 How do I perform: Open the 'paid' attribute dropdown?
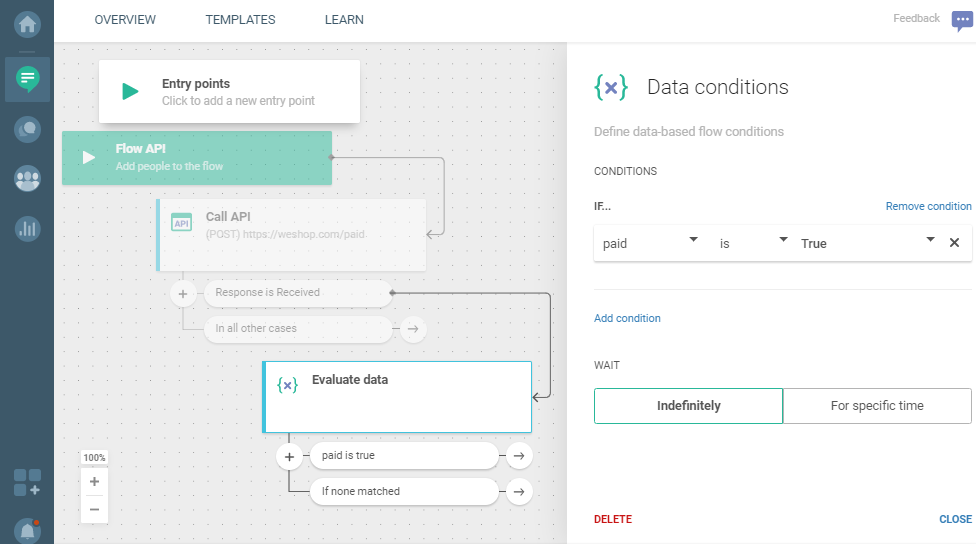pos(650,243)
